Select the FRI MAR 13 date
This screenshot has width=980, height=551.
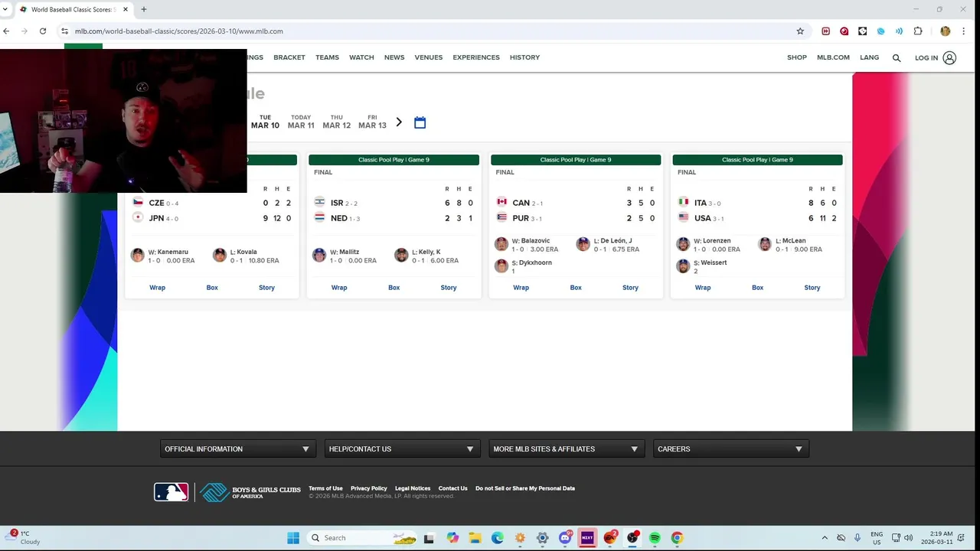click(372, 122)
